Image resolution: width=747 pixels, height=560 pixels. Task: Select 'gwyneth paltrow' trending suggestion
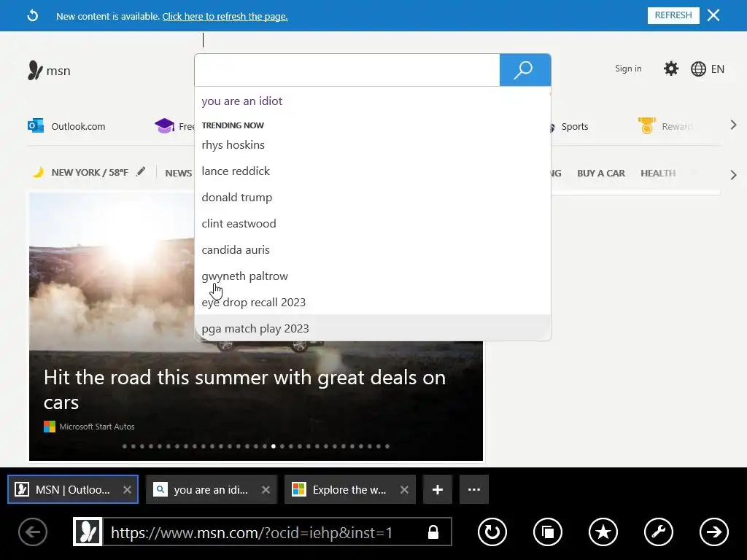(373, 276)
